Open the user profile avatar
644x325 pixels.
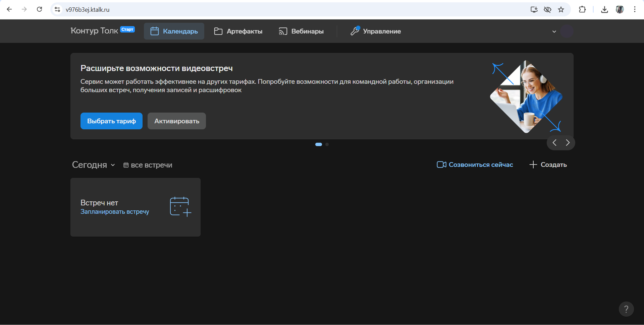567,31
